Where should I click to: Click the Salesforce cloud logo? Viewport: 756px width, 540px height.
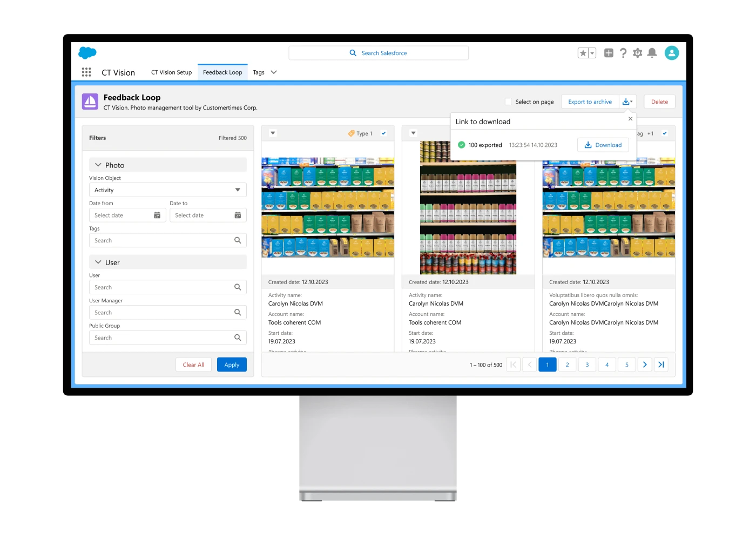(x=87, y=52)
